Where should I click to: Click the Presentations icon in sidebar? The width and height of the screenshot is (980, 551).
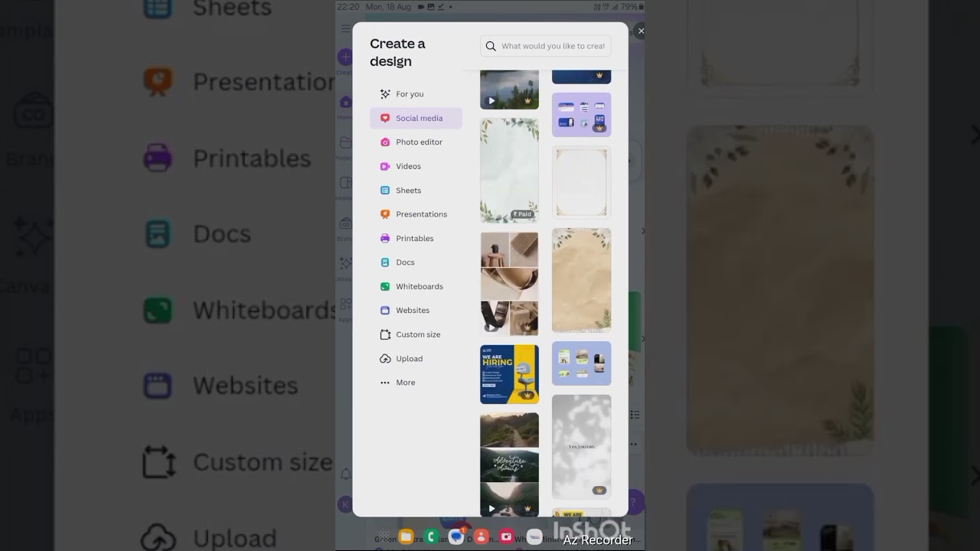pos(385,214)
